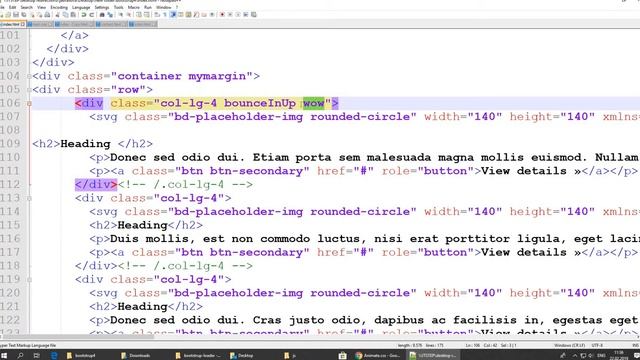This screenshot has width=640, height=360.
Task: Open Replace from the toolbar
Action: (x=110, y=15)
